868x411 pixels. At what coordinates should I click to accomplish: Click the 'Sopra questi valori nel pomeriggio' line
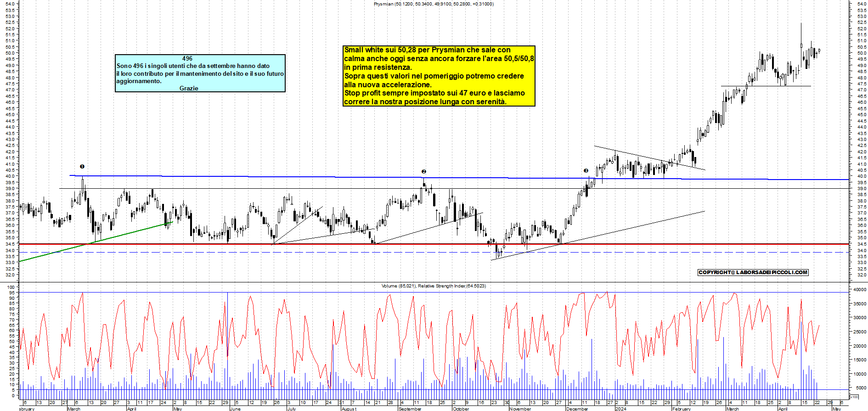point(434,76)
